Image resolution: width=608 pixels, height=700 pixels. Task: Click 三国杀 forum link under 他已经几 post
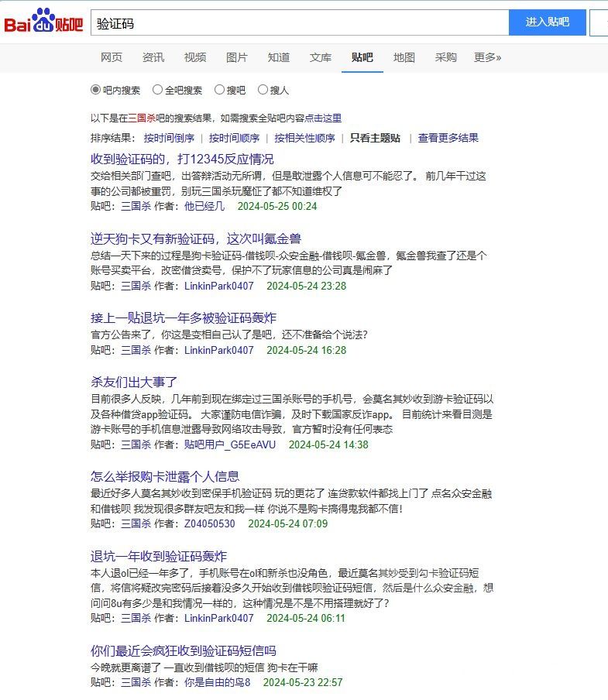(136, 206)
